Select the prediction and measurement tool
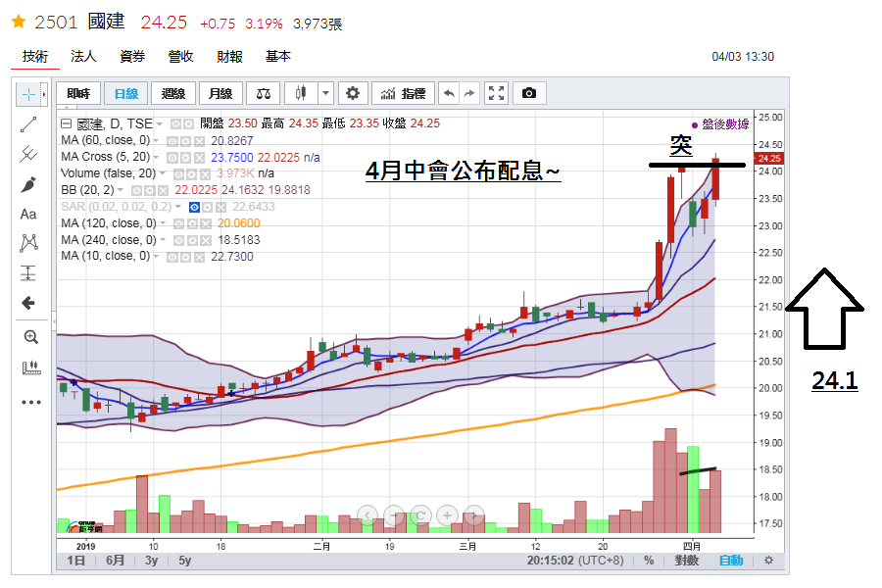The width and height of the screenshot is (882, 588). click(x=28, y=273)
